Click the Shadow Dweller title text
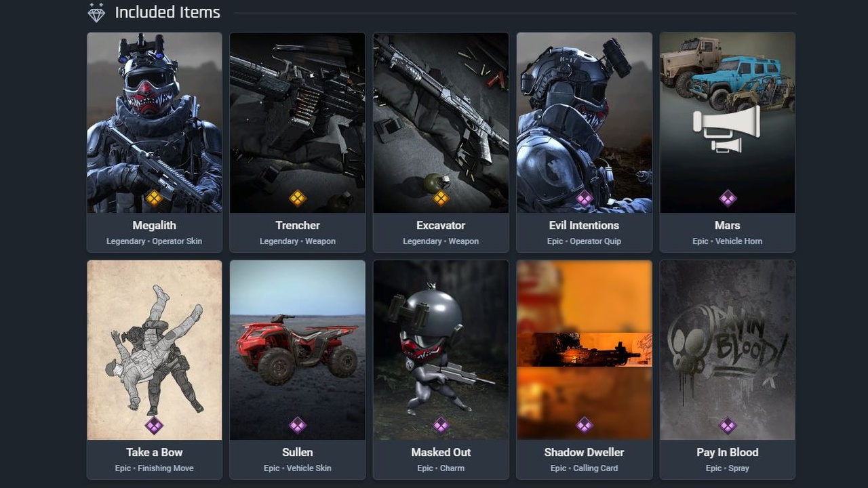Screen dimensions: 868x488 click(x=585, y=452)
